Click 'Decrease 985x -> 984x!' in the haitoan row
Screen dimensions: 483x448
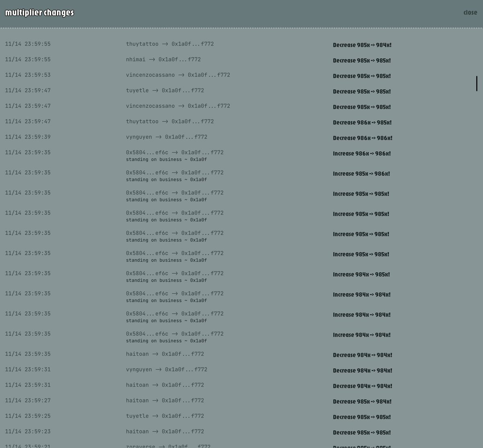(362, 402)
